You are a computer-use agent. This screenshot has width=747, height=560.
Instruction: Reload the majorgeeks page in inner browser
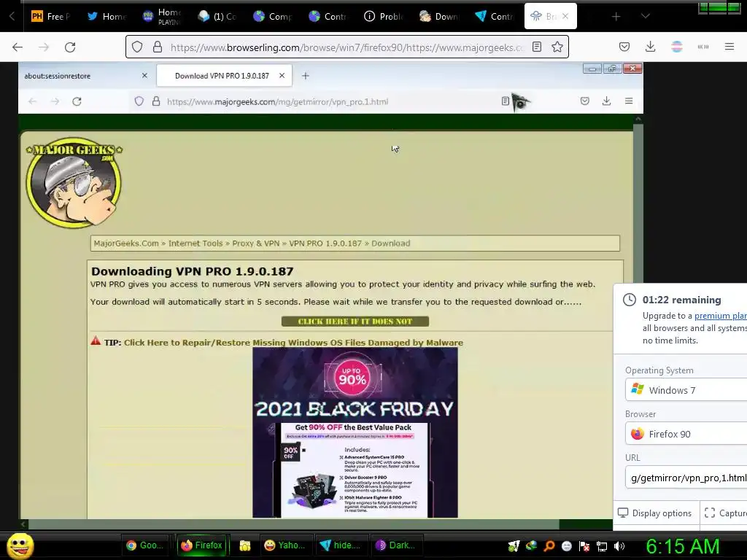[77, 101]
